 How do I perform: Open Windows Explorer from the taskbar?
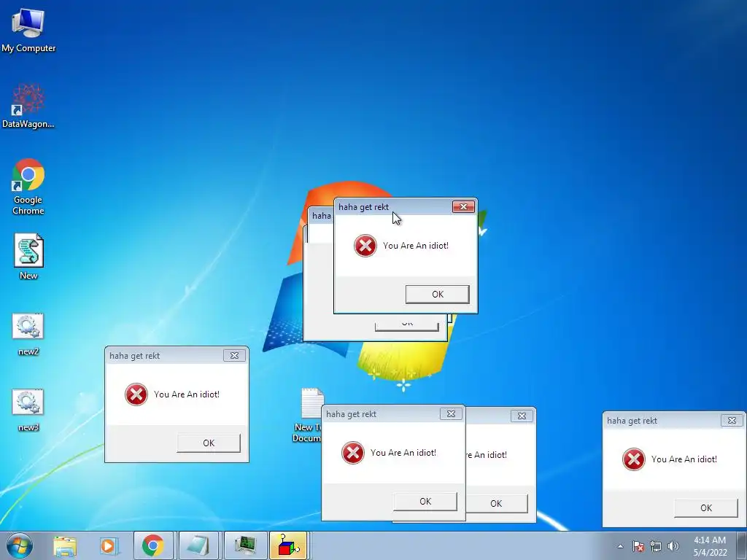click(65, 545)
